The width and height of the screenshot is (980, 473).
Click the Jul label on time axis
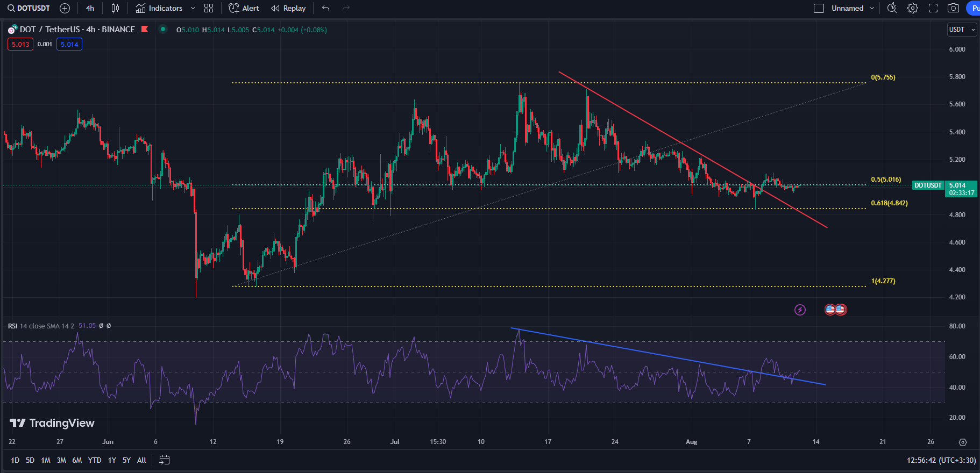[395, 442]
